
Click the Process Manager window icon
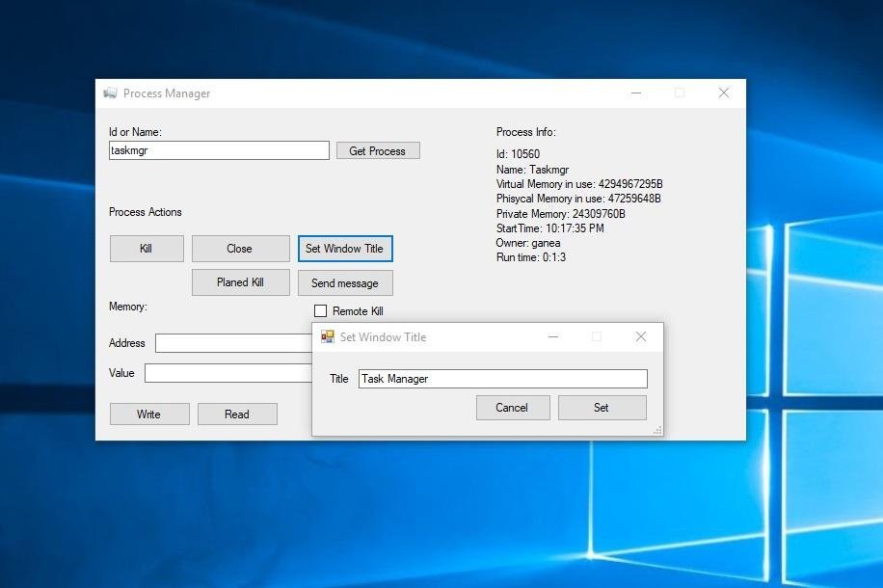tap(110, 93)
